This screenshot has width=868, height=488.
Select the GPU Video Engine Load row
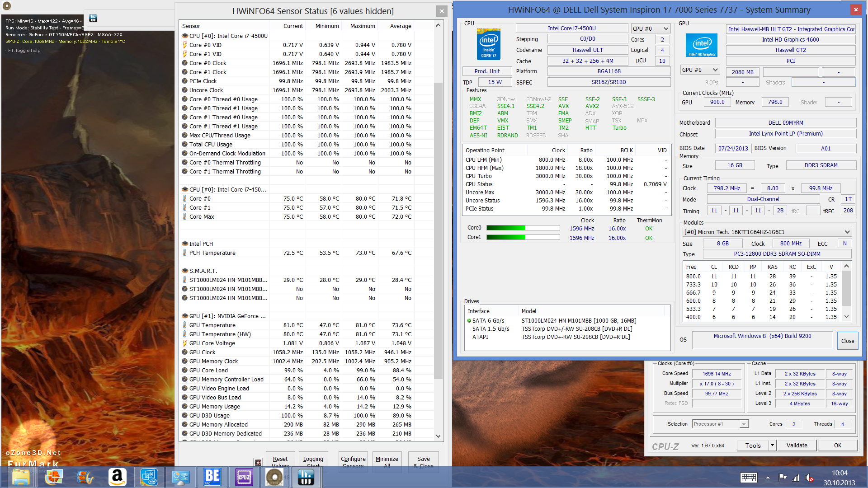297,388
